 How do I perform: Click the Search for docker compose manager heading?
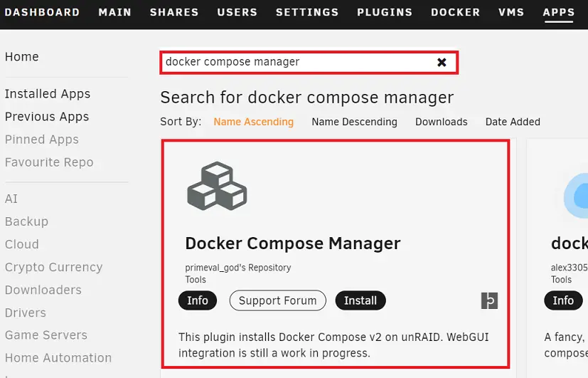(x=307, y=98)
